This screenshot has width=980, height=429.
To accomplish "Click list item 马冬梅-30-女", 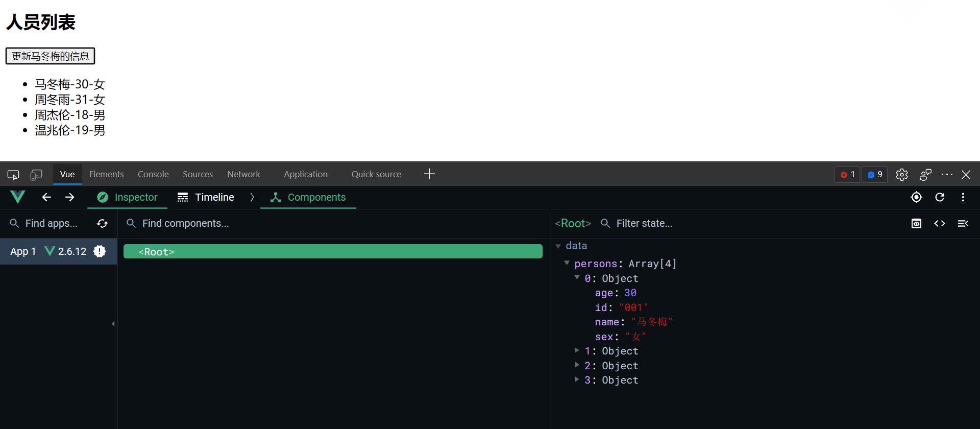I will pos(70,84).
